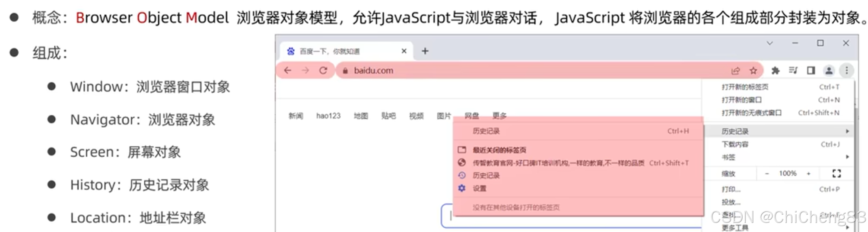Bookmark this page with the star icon
Image resolution: width=868 pixels, height=232 pixels.
(x=754, y=71)
